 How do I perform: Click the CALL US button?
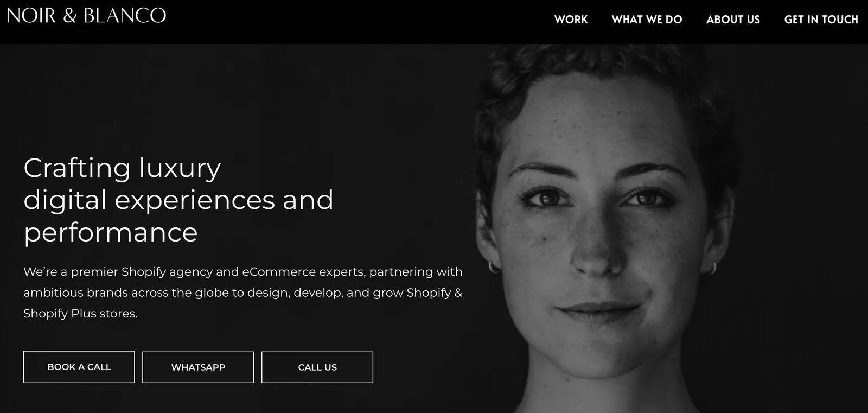(x=317, y=367)
